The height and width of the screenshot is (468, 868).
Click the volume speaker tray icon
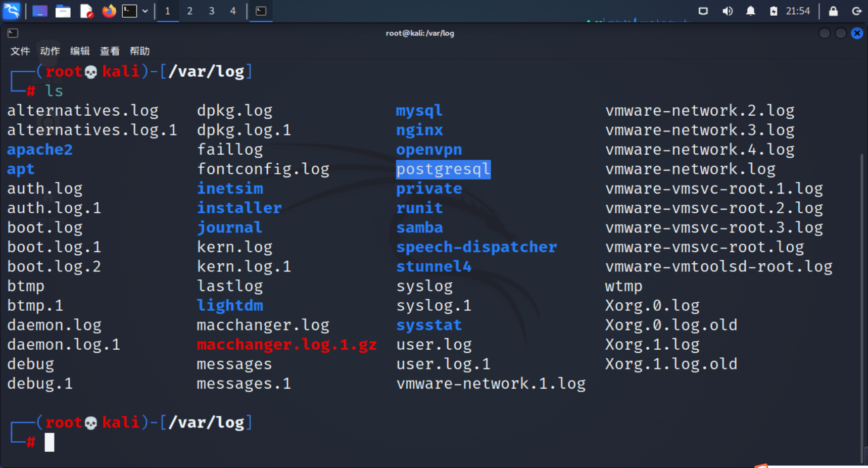click(x=727, y=11)
